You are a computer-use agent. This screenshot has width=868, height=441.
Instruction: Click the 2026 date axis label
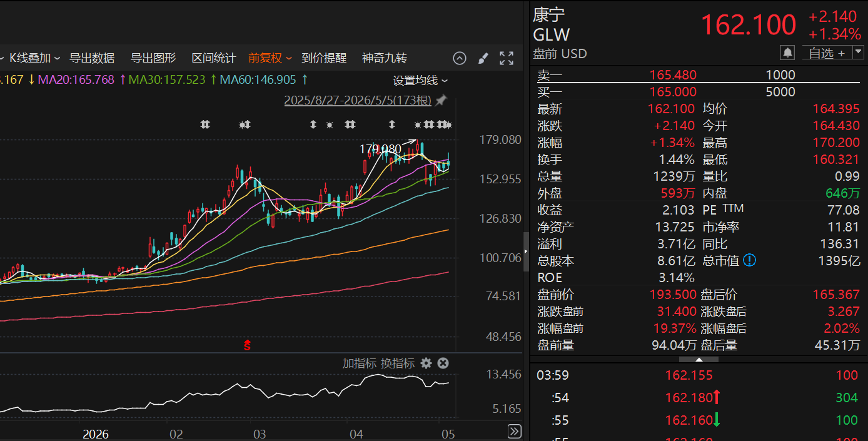(96, 434)
